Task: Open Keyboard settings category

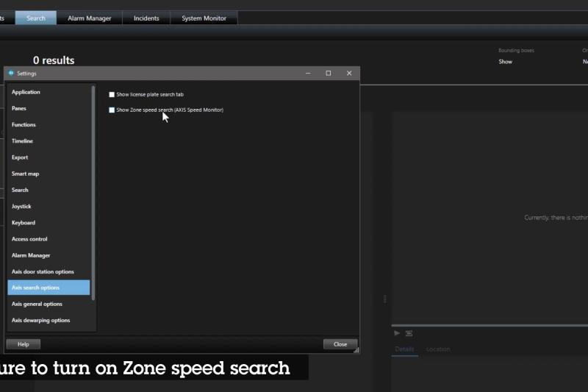Action: pyautogui.click(x=49, y=223)
